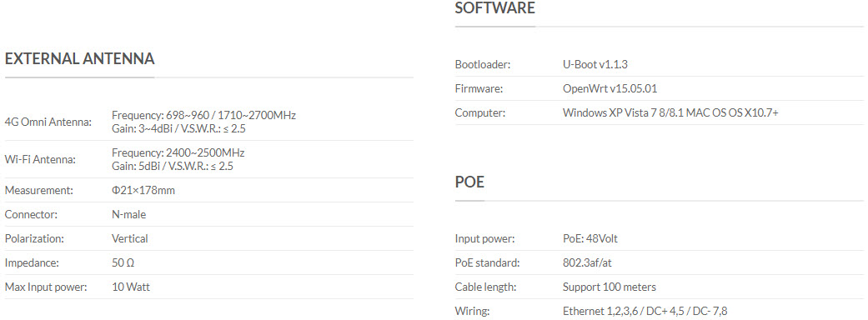The height and width of the screenshot is (320, 868).
Task: Click the Ethernet 1,2,3,6 wiring value
Action: pyautogui.click(x=645, y=311)
